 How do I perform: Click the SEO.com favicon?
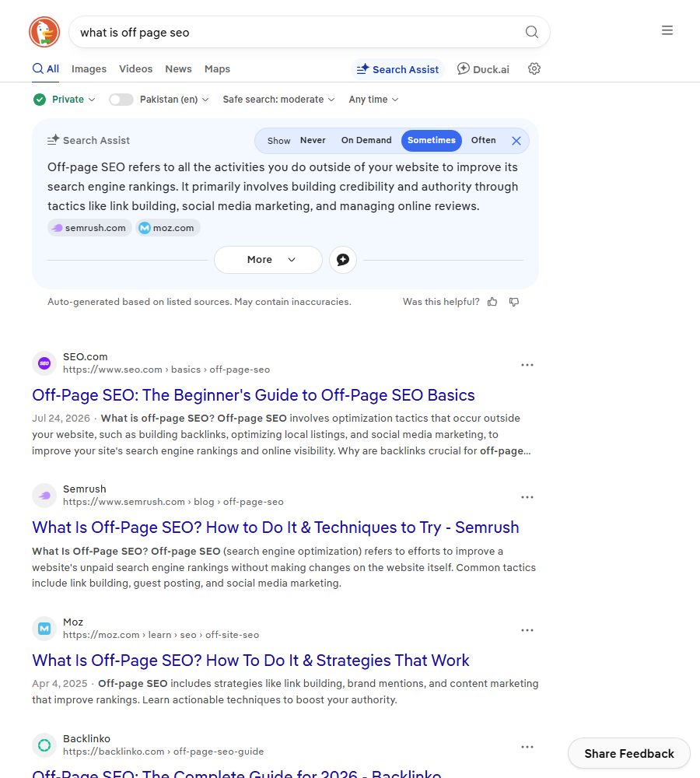coord(44,363)
